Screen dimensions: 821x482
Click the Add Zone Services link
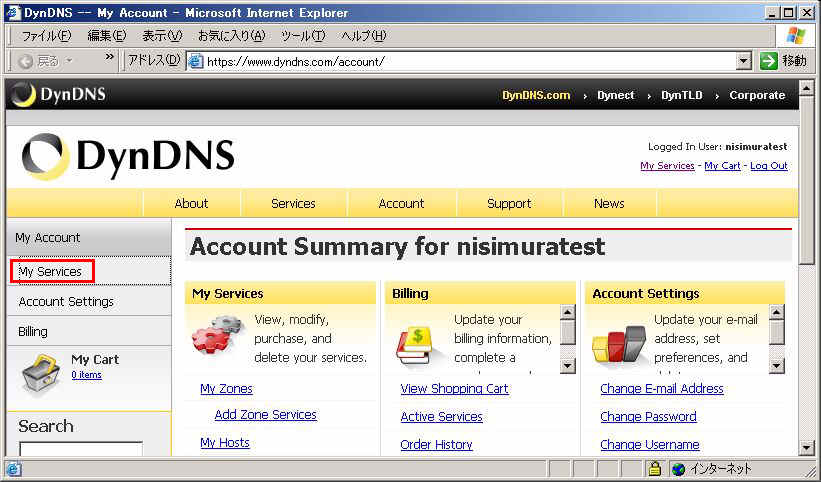click(265, 414)
